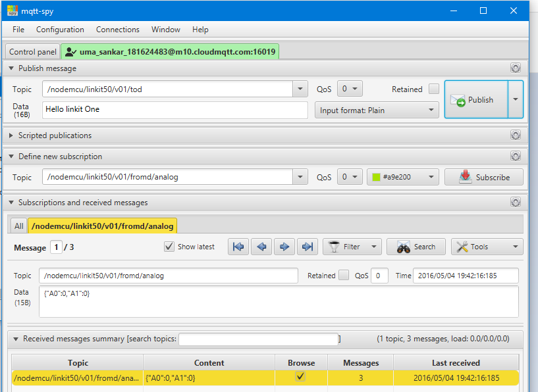Select the uma_sankar cloudmqtt connection tab
538x392 pixels.
(x=170, y=51)
